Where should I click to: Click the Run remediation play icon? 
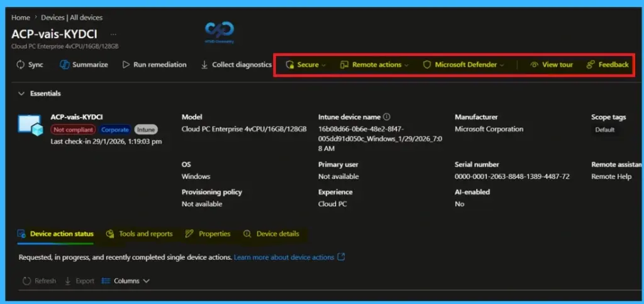click(x=126, y=65)
